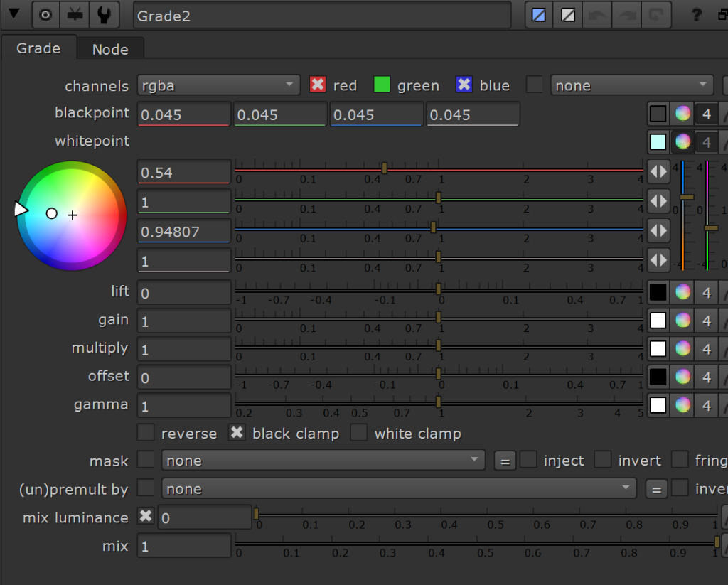This screenshot has width=728, height=585.
Task: Click arrows button on whitepoint green row
Action: pos(658,201)
